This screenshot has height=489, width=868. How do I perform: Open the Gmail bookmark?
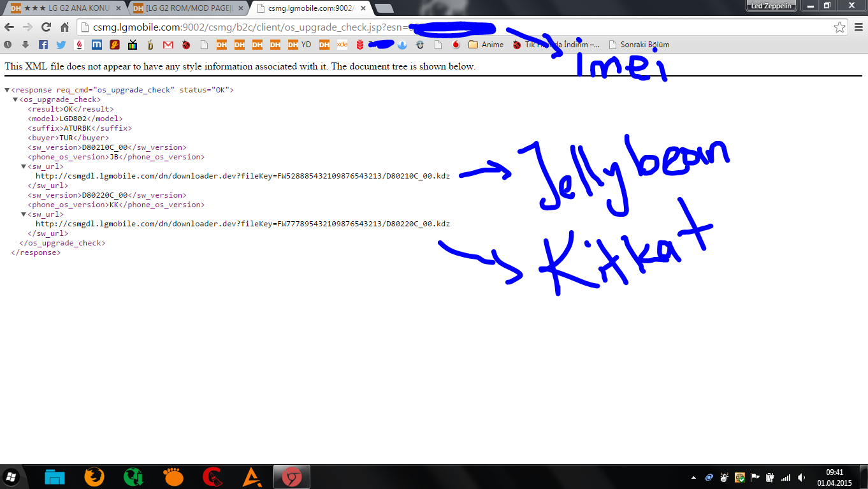click(x=168, y=45)
